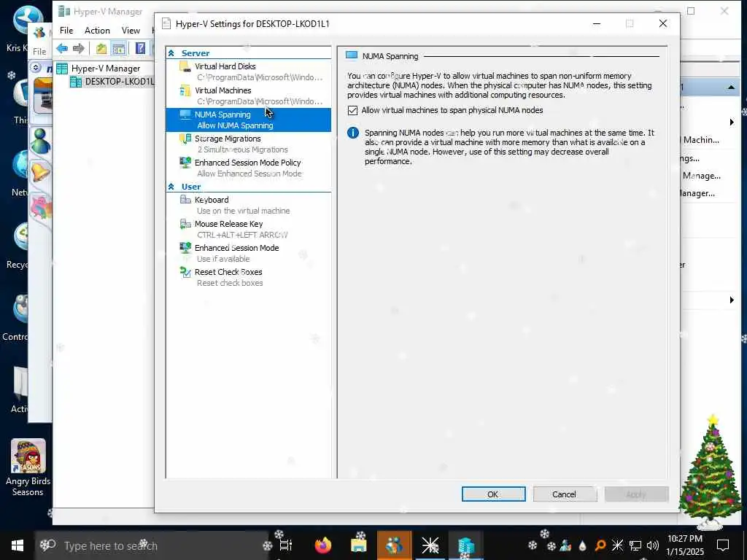This screenshot has height=560, width=747.
Task: Click Back arrow in Hyper-V Manager toolbar
Action: (62, 48)
